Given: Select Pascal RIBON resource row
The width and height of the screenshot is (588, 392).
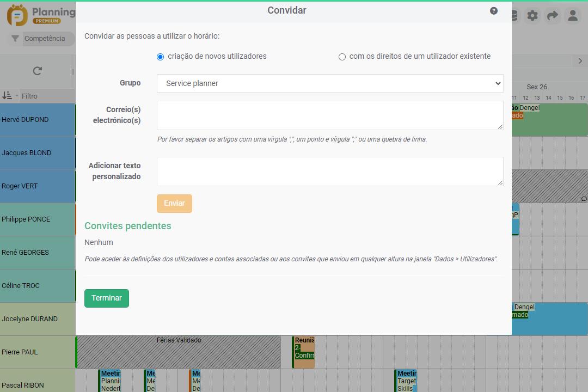Looking at the screenshot, I should tap(38, 381).
